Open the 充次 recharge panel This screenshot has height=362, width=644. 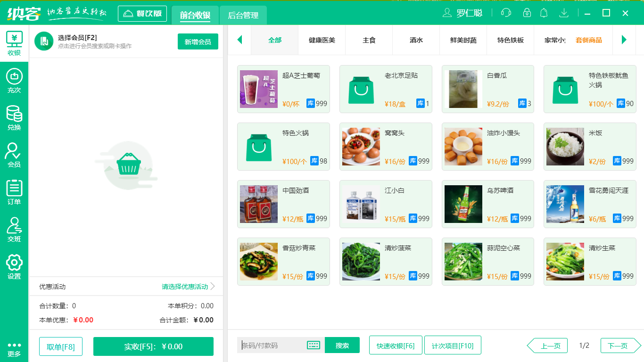tap(14, 80)
